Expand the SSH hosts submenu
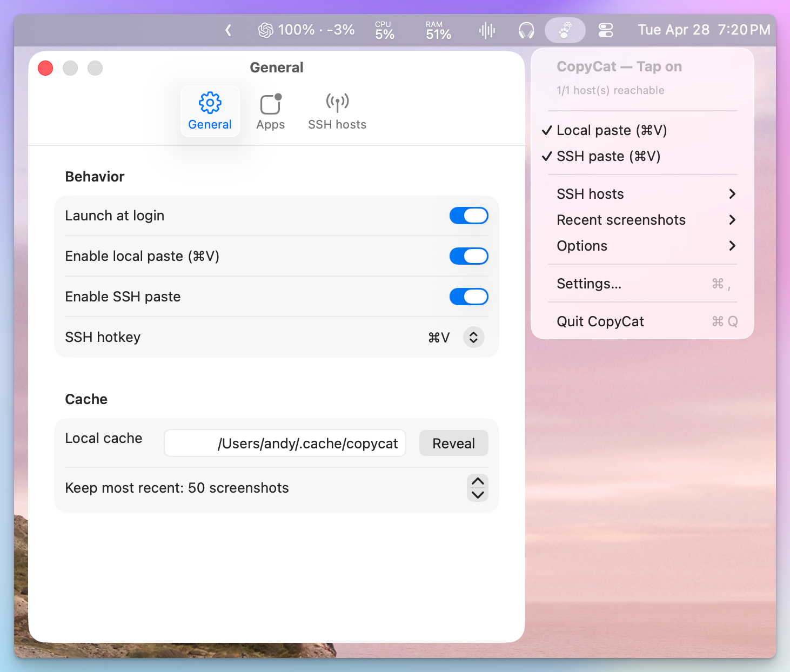Viewport: 790px width, 672px height. [x=642, y=194]
